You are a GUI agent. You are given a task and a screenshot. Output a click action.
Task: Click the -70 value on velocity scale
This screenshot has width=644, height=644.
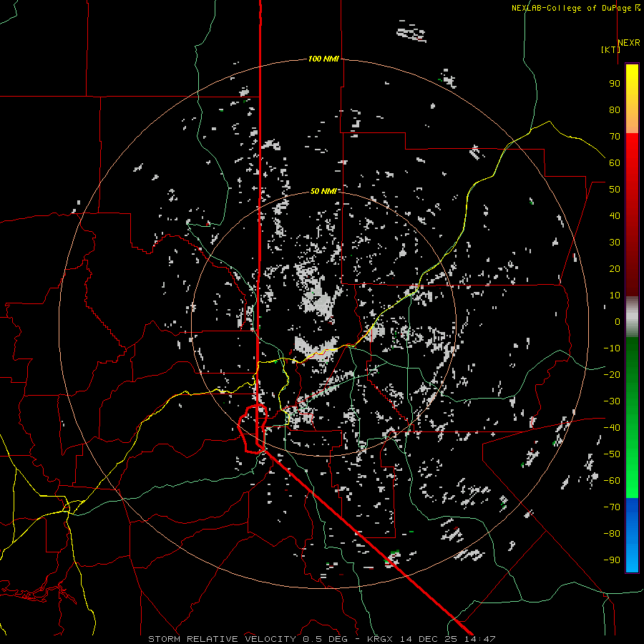612,507
